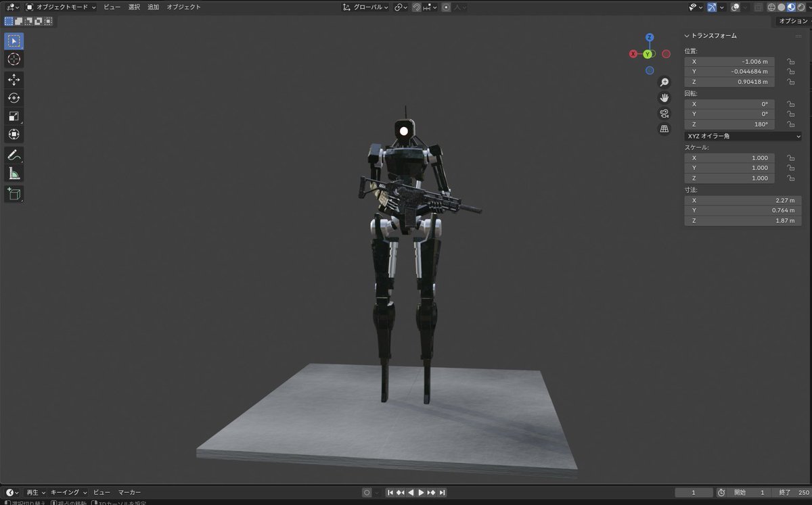This screenshot has width=812, height=505.
Task: Set selection mode to new selection
Action: [9, 21]
